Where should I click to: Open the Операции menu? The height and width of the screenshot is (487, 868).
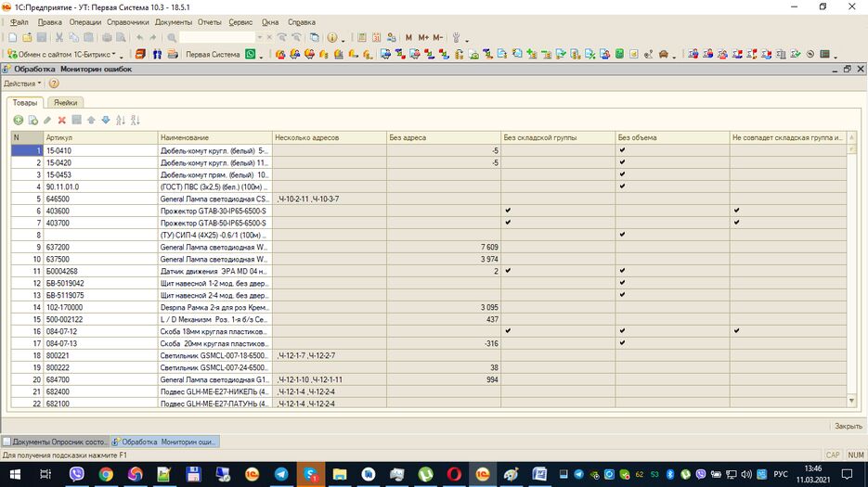click(84, 22)
